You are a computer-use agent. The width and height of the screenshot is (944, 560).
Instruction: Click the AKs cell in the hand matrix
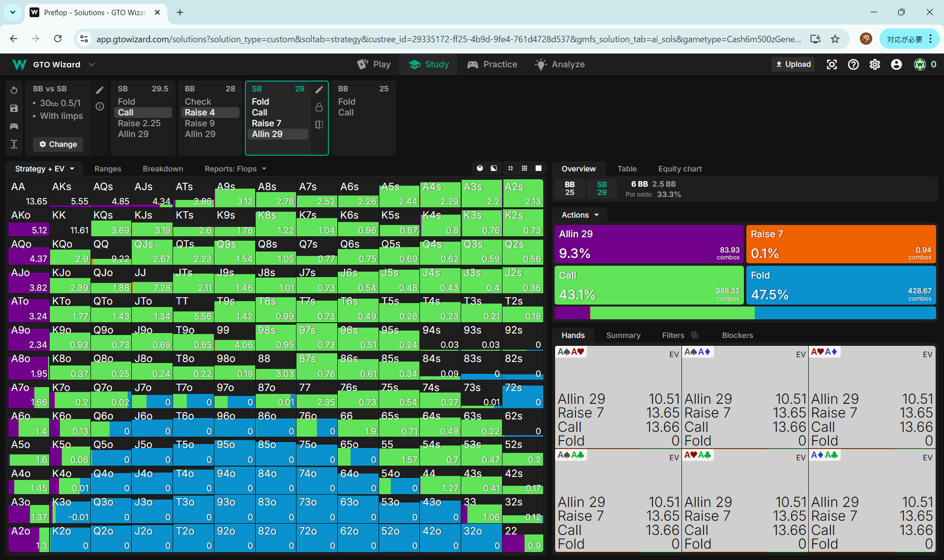point(70,194)
